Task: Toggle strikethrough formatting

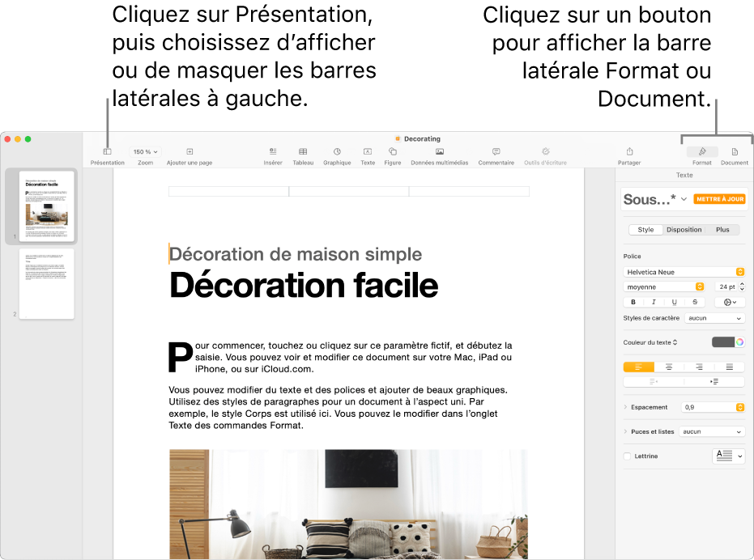Action: [x=695, y=302]
